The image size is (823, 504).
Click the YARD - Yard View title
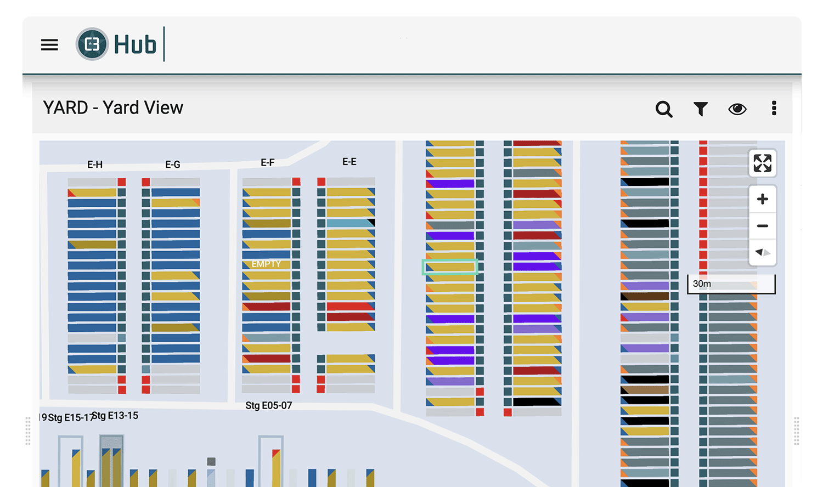click(113, 107)
